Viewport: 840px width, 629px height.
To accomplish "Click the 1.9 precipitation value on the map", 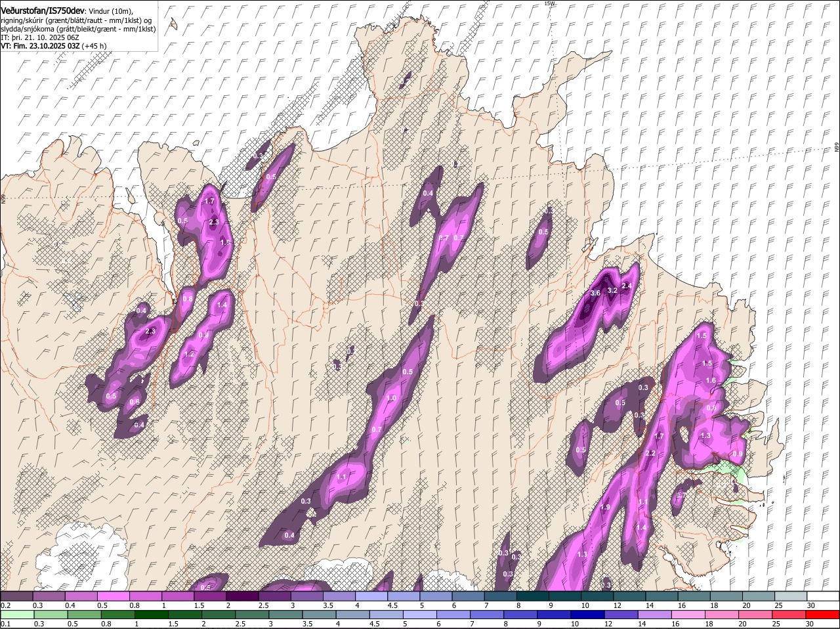I will point(605,507).
